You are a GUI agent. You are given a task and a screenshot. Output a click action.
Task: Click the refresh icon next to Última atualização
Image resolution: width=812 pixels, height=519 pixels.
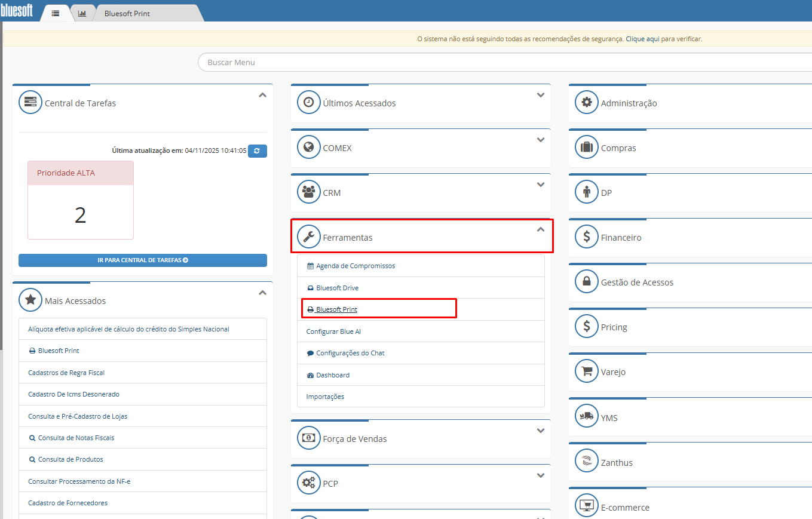point(257,151)
